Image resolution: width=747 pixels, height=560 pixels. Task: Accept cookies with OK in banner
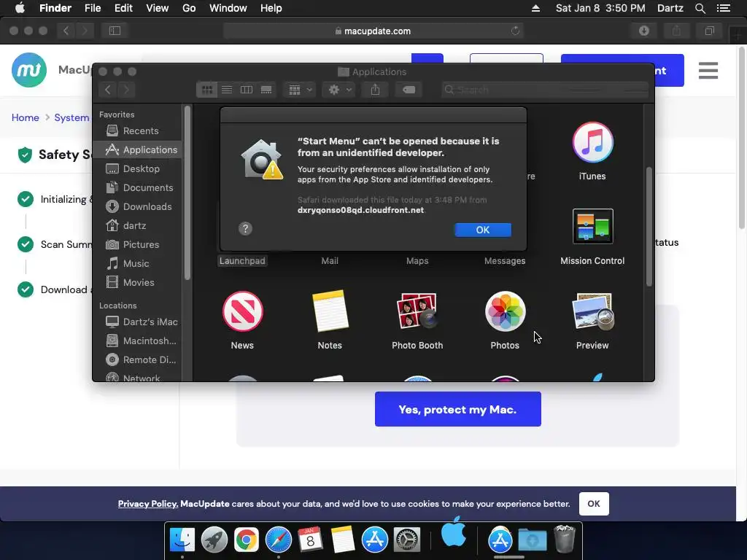[x=594, y=504]
